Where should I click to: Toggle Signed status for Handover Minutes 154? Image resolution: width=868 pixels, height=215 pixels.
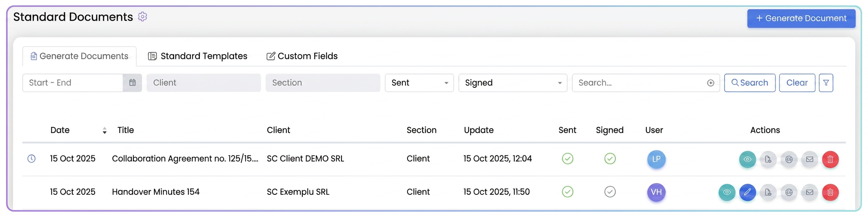(610, 192)
